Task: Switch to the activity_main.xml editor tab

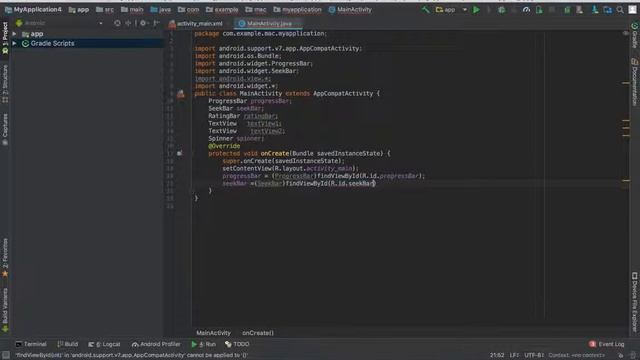Action: point(196,24)
